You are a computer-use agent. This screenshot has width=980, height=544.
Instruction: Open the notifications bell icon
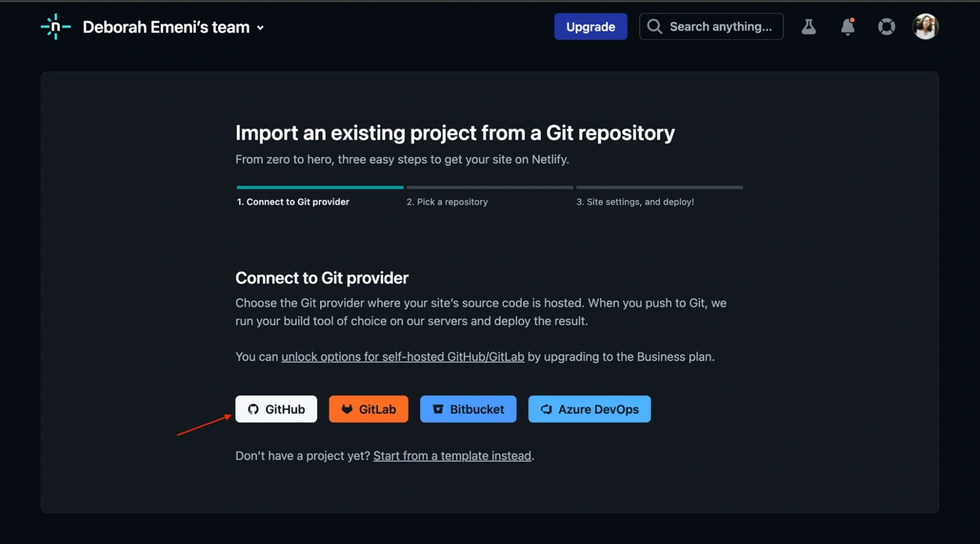coord(848,27)
